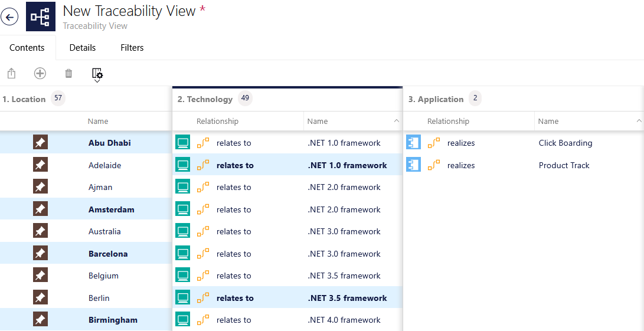This screenshot has width=644, height=331.
Task: Select the Belgium location
Action: point(103,276)
